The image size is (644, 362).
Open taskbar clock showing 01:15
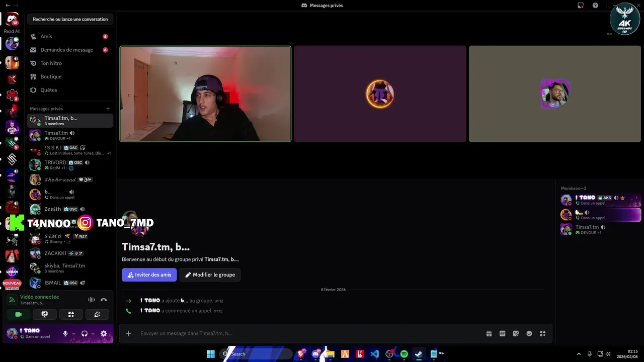point(627,354)
